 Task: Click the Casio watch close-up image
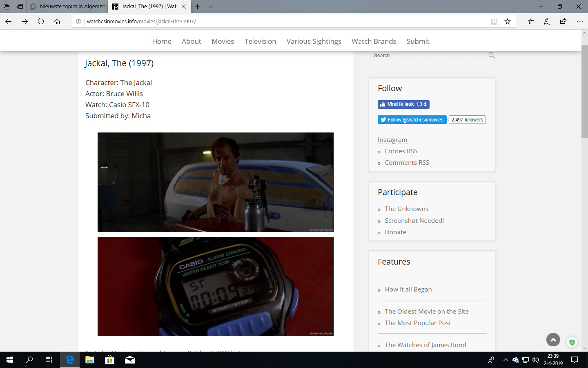click(x=216, y=286)
